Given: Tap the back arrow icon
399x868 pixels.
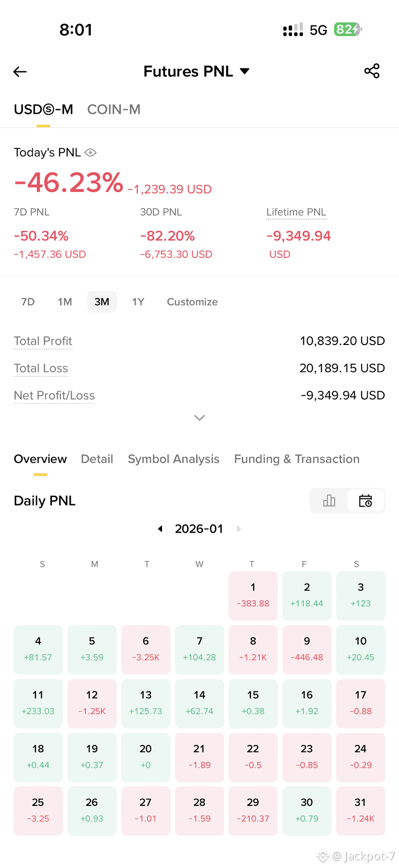Looking at the screenshot, I should click(x=20, y=72).
